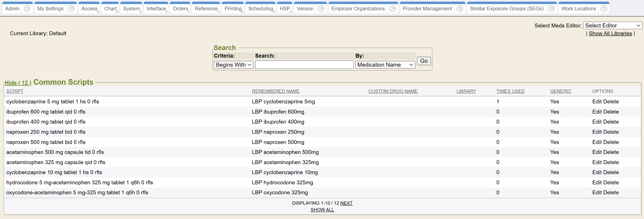Open the Orders menu tab
The height and width of the screenshot is (219, 644).
(180, 8)
